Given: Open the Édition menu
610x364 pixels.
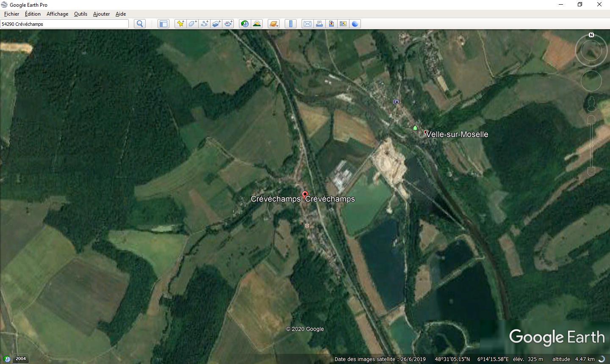Looking at the screenshot, I should (33, 14).
